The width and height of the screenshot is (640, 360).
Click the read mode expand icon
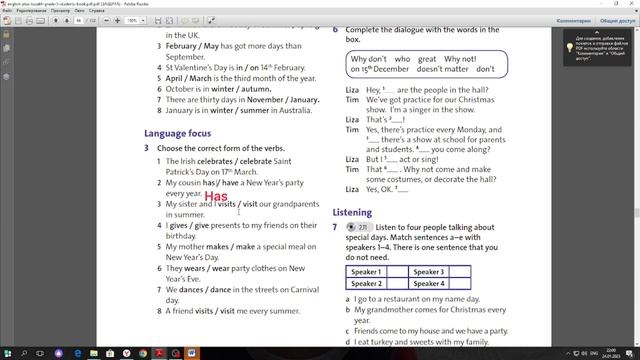click(x=211, y=20)
